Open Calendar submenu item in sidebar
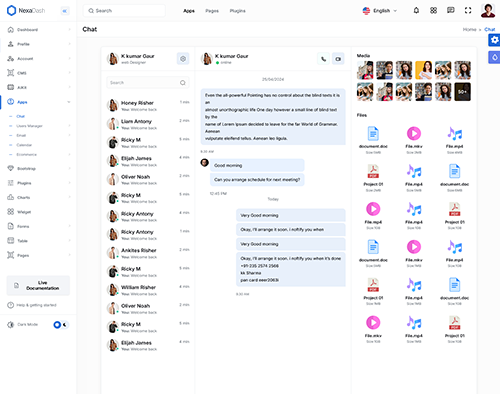Image resolution: width=500 pixels, height=394 pixels. (x=24, y=145)
